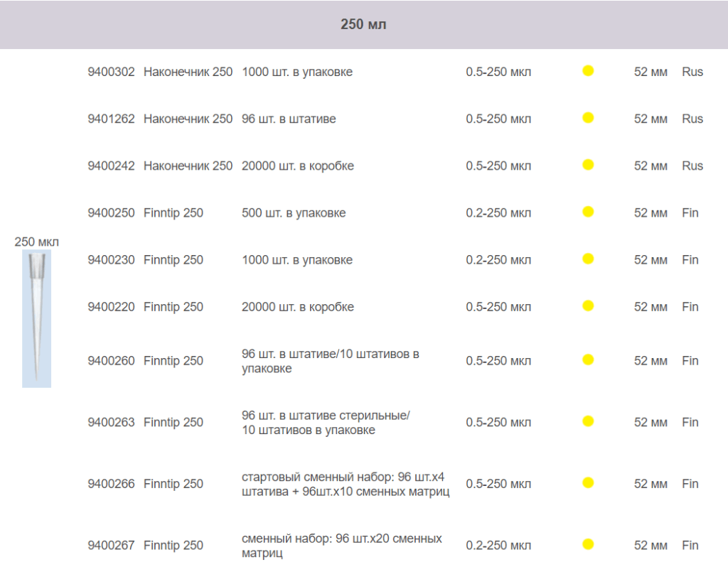Click the yellow dot in row 9400302
The width and height of the screenshot is (728, 562).
pyautogui.click(x=588, y=71)
